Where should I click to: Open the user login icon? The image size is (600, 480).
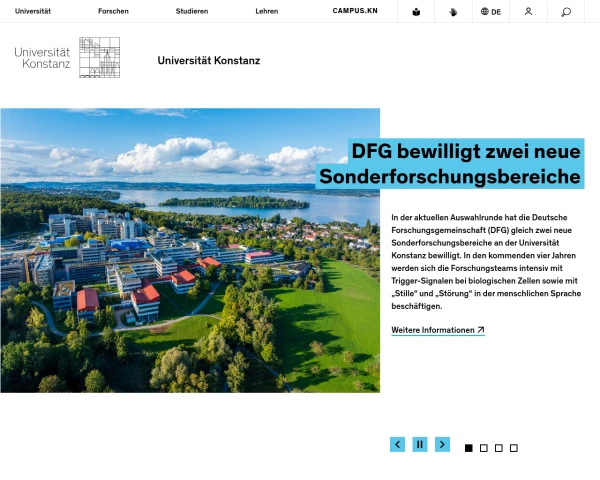[528, 11]
